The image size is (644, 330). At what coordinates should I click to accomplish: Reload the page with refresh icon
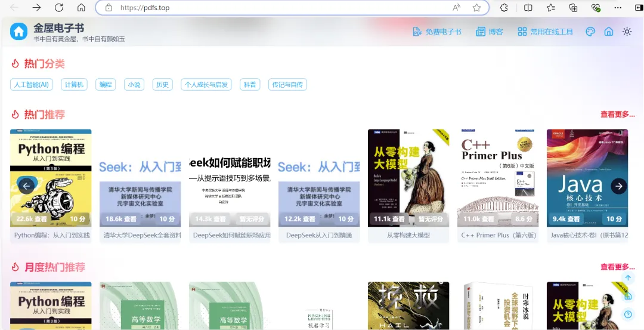tap(58, 7)
